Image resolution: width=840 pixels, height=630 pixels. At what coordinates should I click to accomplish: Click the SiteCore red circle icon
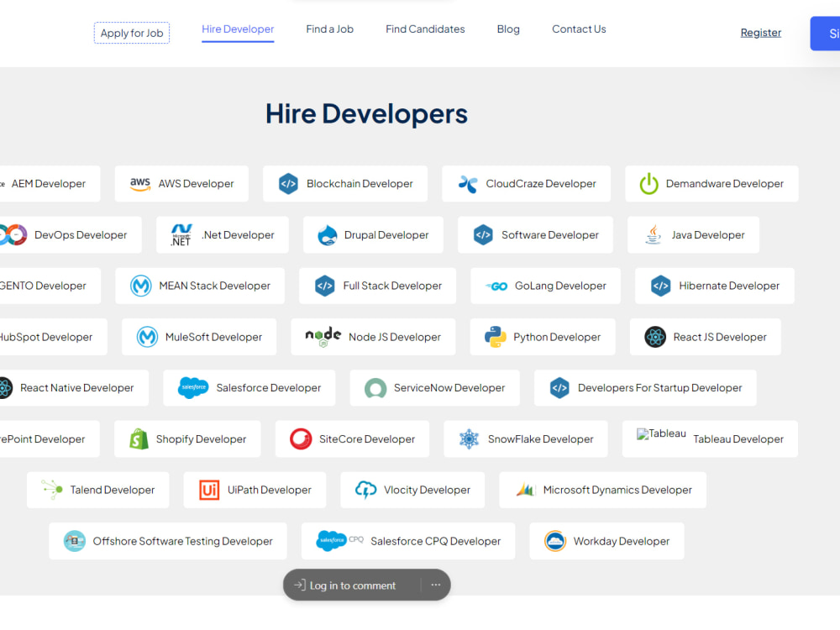click(x=301, y=438)
